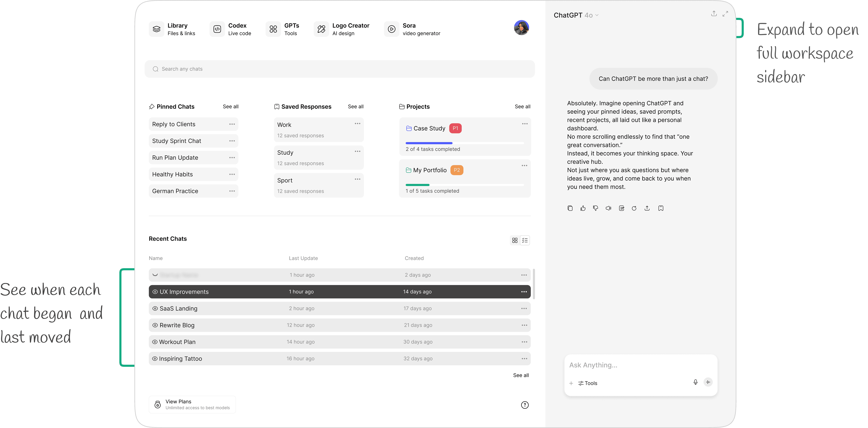Click the read aloud speaker icon

click(608, 208)
